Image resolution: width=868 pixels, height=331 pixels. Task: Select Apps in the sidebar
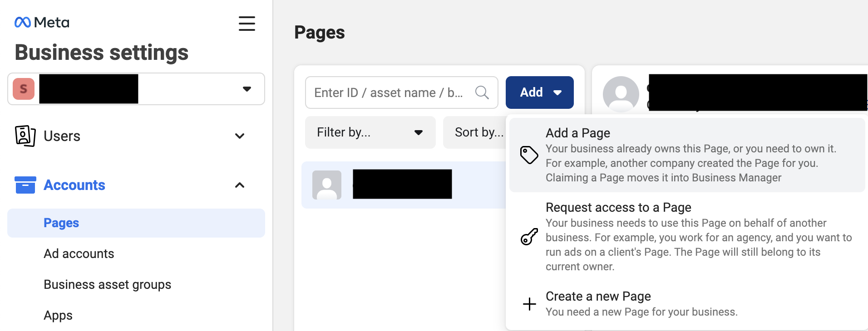[x=58, y=316]
